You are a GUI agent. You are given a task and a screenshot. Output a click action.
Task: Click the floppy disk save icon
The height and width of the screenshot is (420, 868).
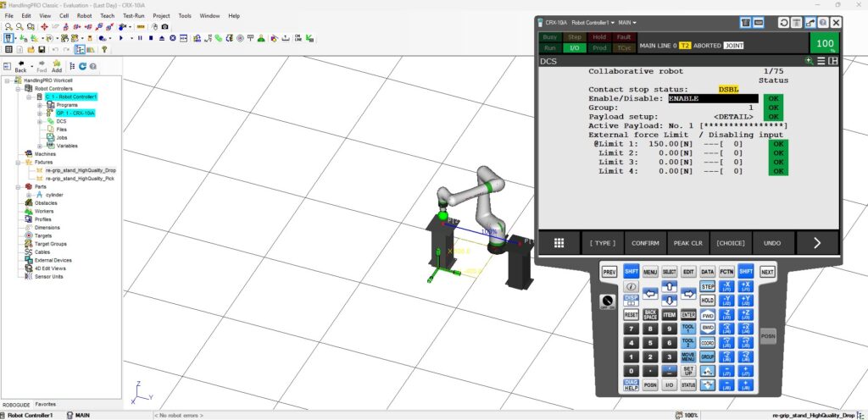point(42,49)
